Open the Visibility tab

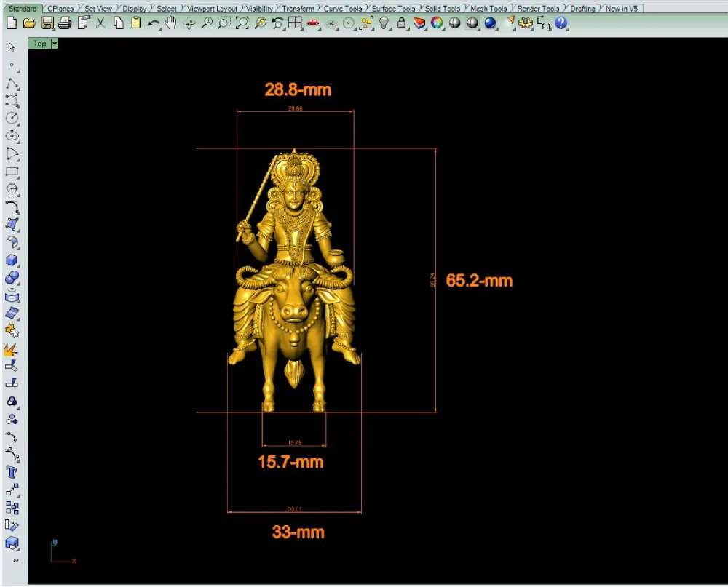[259, 8]
